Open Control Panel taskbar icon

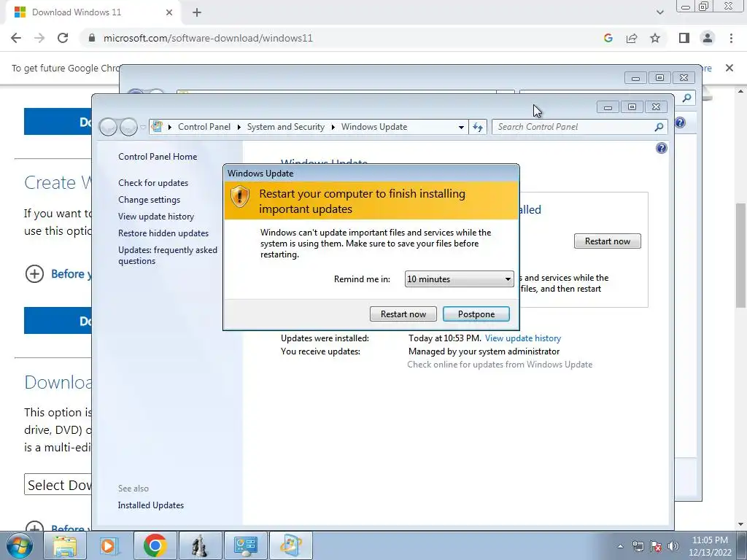[x=245, y=545]
